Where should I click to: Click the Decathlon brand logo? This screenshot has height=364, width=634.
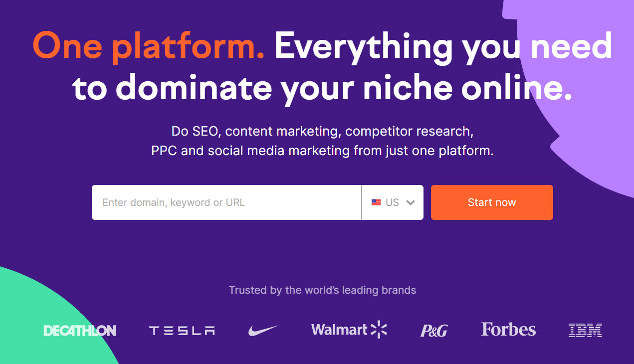coord(80,330)
